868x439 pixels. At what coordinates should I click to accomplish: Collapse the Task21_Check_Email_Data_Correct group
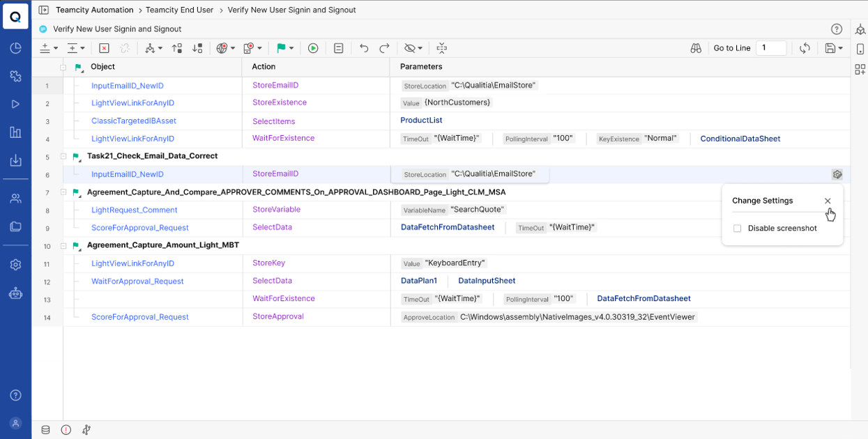[63, 156]
